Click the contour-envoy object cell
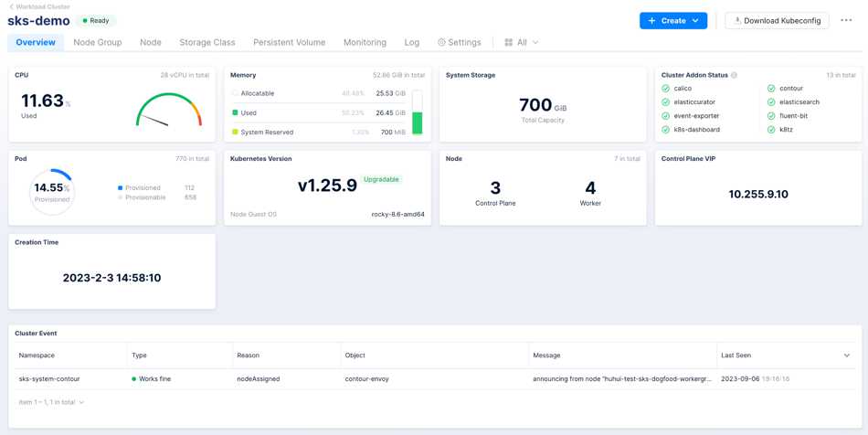The height and width of the screenshot is (435, 868). [366, 379]
